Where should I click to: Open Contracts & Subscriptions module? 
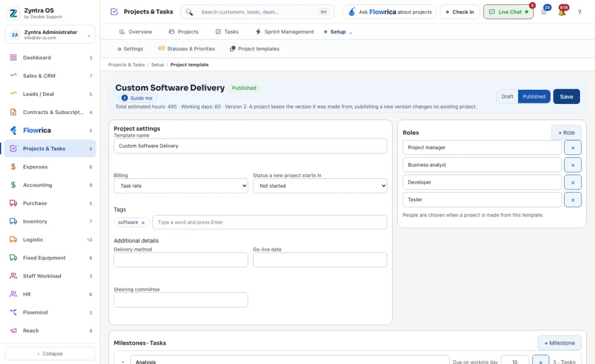[50, 112]
